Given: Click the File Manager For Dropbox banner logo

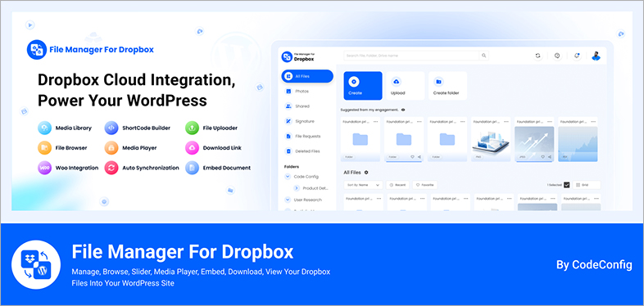Looking at the screenshot, I should point(90,50).
